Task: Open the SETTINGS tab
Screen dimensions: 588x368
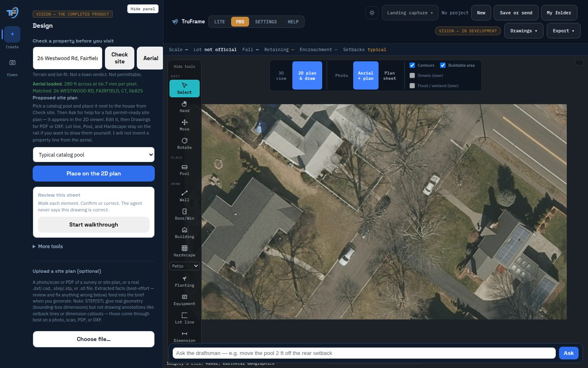Action: (266, 22)
